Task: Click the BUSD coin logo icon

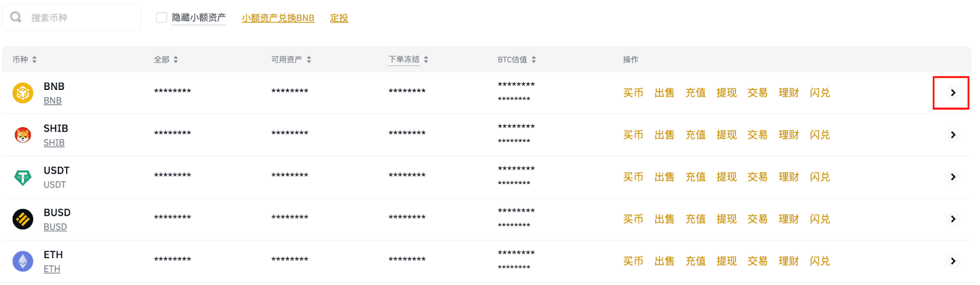Action: [x=23, y=219]
